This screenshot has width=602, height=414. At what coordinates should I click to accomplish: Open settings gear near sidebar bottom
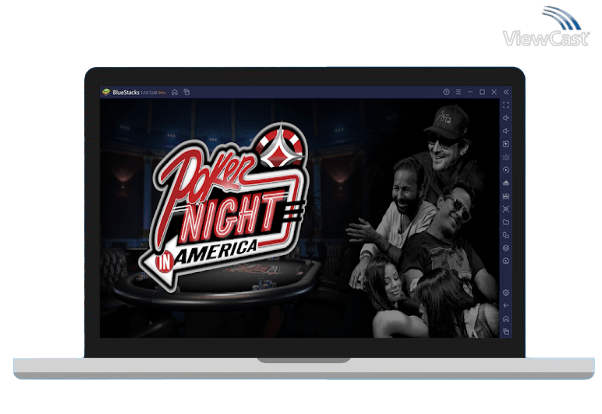tap(506, 293)
